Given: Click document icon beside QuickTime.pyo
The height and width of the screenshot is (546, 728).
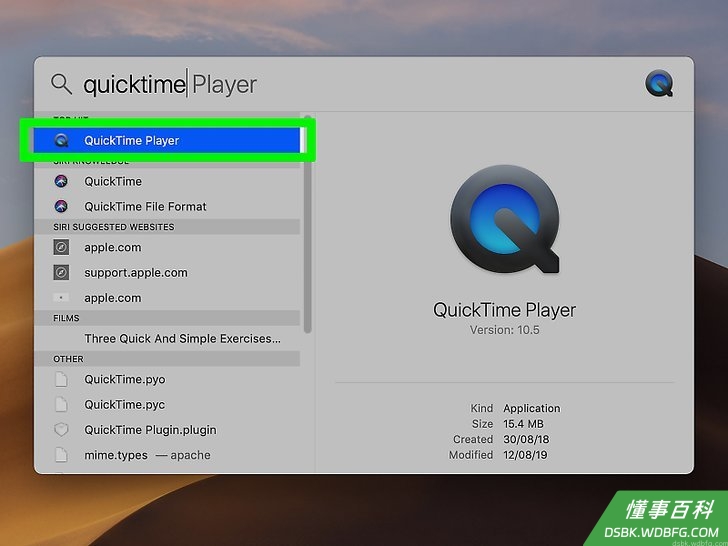Looking at the screenshot, I should point(61,379).
